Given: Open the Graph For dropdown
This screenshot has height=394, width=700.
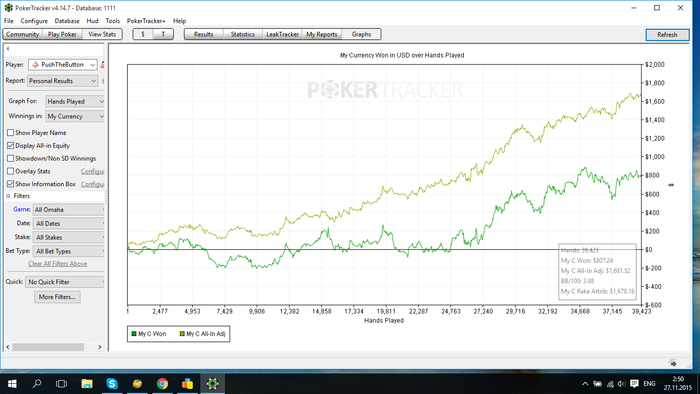Looking at the screenshot, I should pos(75,101).
